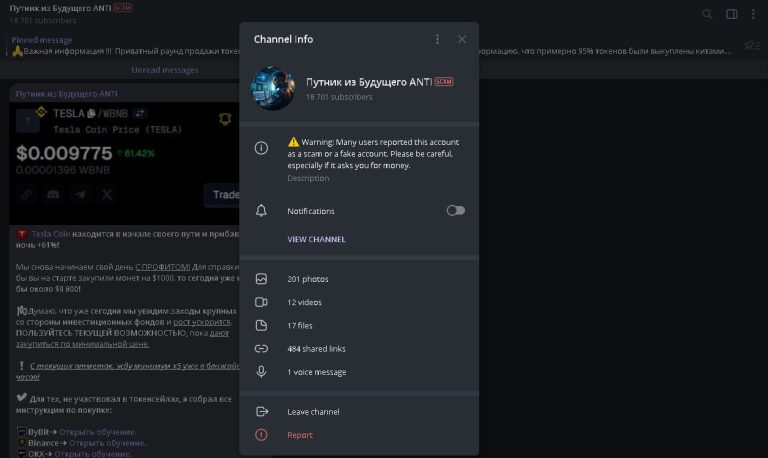This screenshot has height=458, width=768.
Task: Open the chat header three-dot menu
Action: click(753, 14)
